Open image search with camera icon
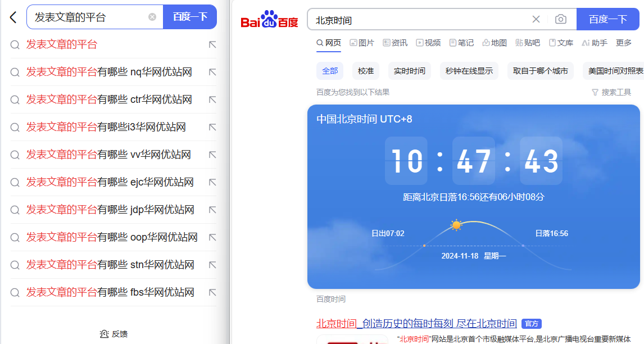Image resolution: width=644 pixels, height=344 pixels. point(561,19)
